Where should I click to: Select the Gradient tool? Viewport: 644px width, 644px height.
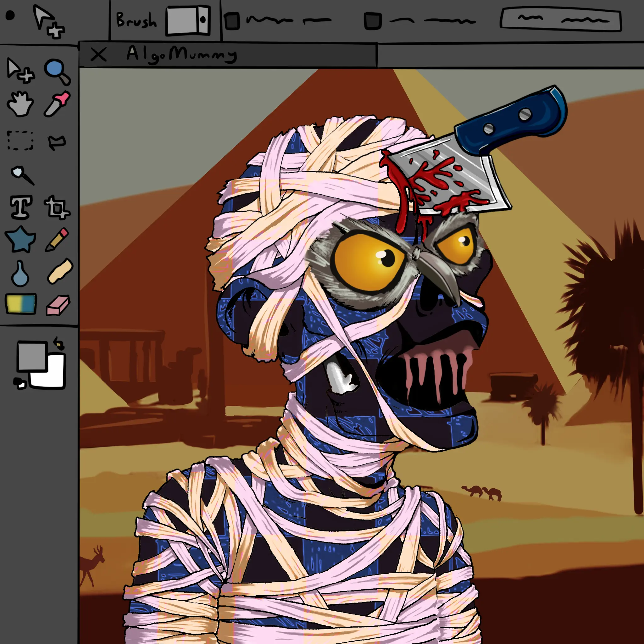(x=21, y=304)
